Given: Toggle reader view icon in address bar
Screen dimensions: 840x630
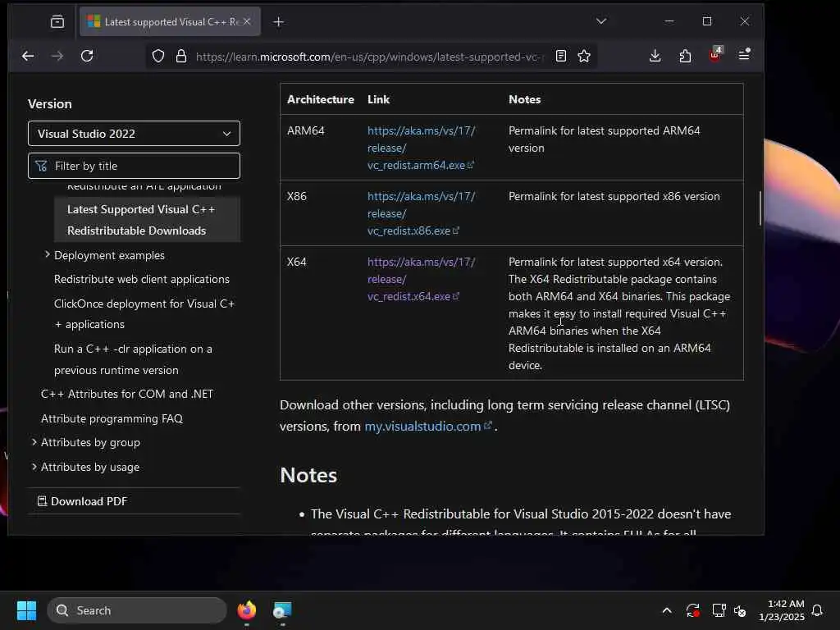Looking at the screenshot, I should click(561, 56).
